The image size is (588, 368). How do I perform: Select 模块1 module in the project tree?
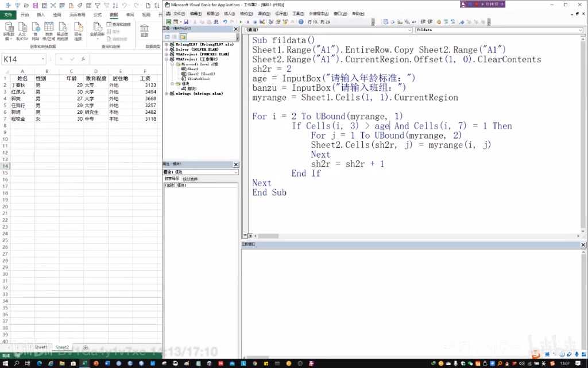click(x=192, y=89)
